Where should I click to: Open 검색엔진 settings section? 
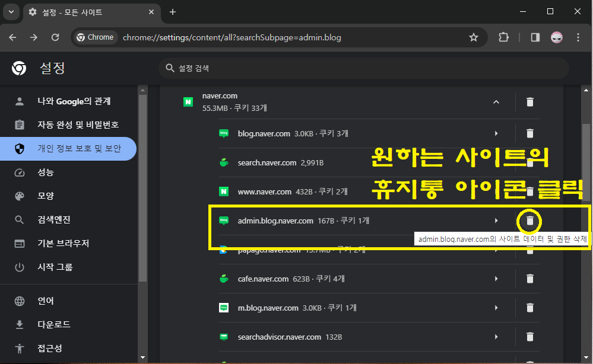pyautogui.click(x=68, y=220)
